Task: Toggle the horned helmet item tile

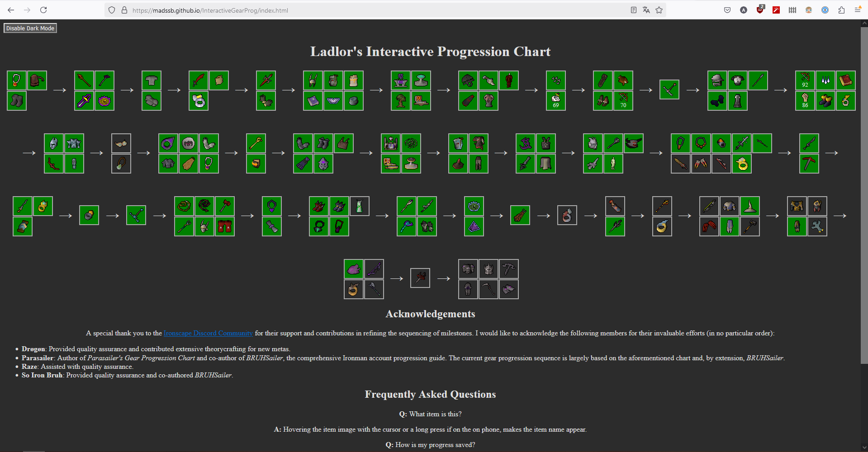Action: click(x=313, y=81)
